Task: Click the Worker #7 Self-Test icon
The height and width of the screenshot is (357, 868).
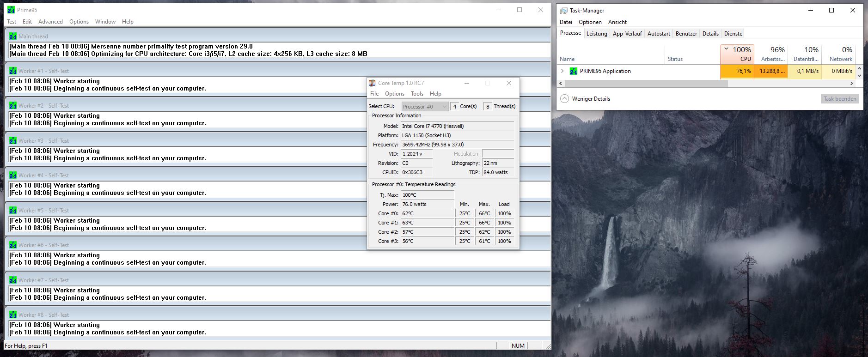Action: coord(13,280)
